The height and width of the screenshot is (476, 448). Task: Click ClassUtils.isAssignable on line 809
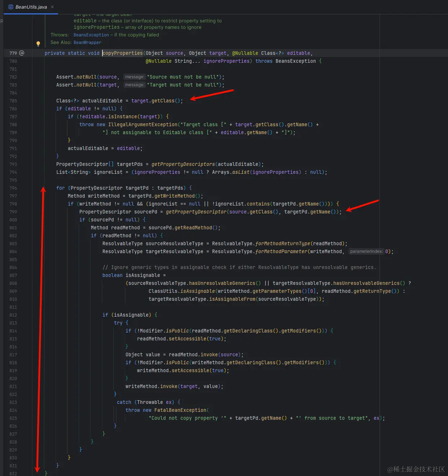click(x=182, y=291)
